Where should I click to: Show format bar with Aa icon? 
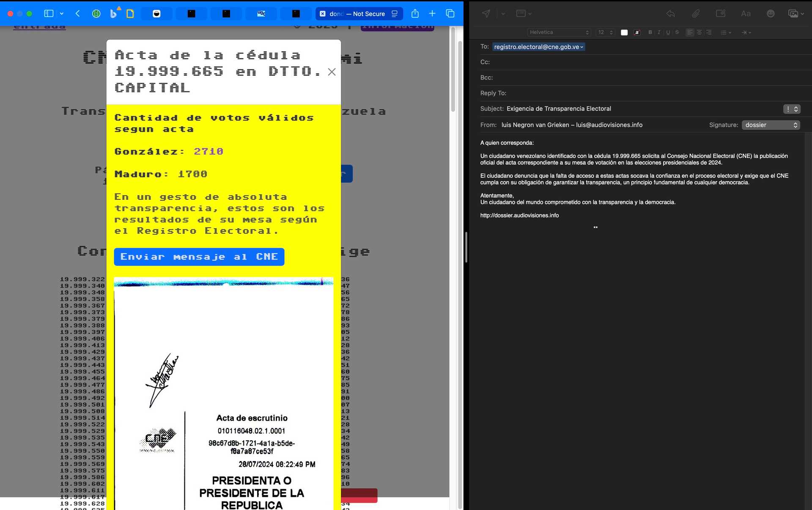coord(746,14)
